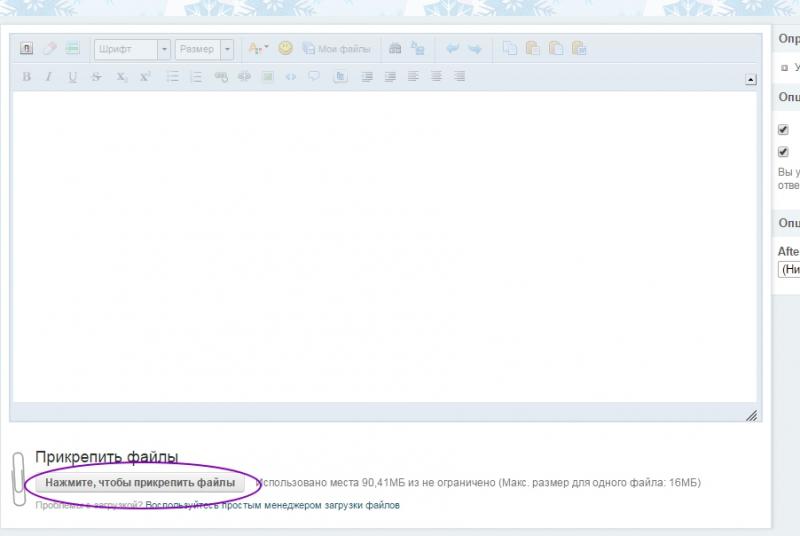800x536 pixels.
Task: Click inside the message text area
Action: [384, 245]
